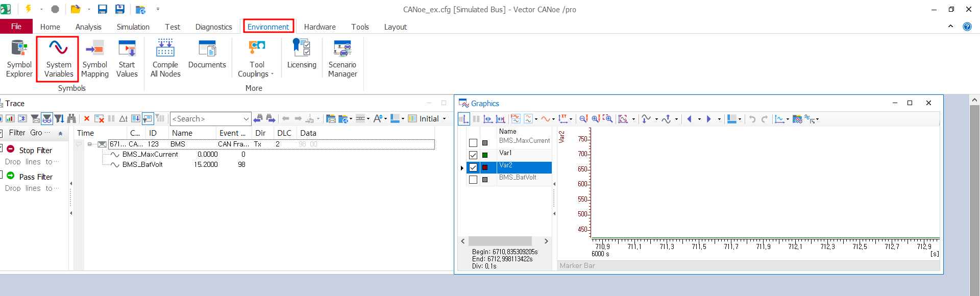Open the Licensing dialog
Image resolution: width=980 pixels, height=296 pixels.
tap(302, 55)
